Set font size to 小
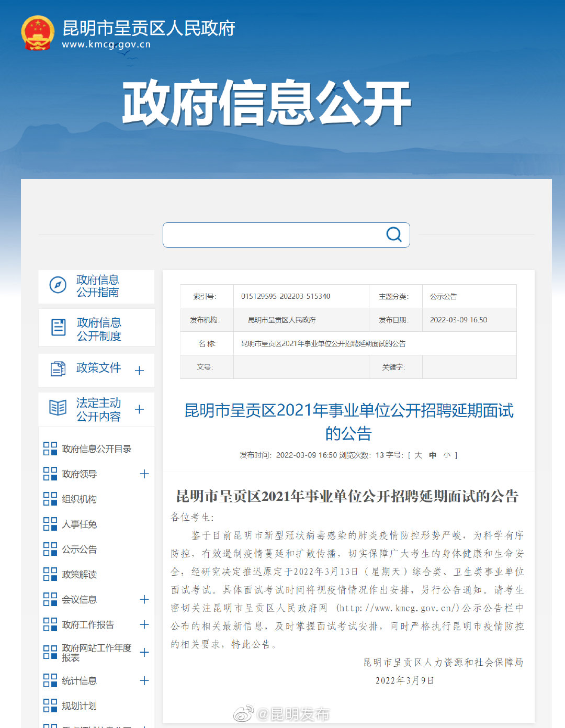The image size is (565, 728). pos(447,455)
